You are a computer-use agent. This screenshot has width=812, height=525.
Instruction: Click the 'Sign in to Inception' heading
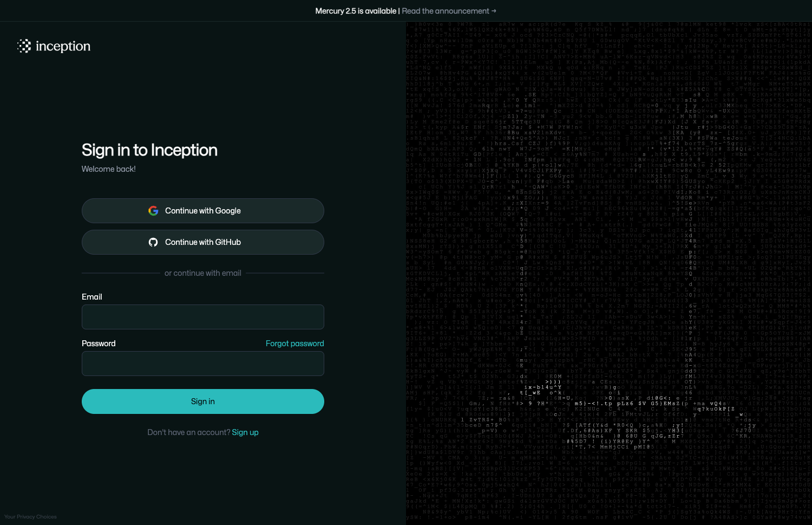[x=149, y=150]
